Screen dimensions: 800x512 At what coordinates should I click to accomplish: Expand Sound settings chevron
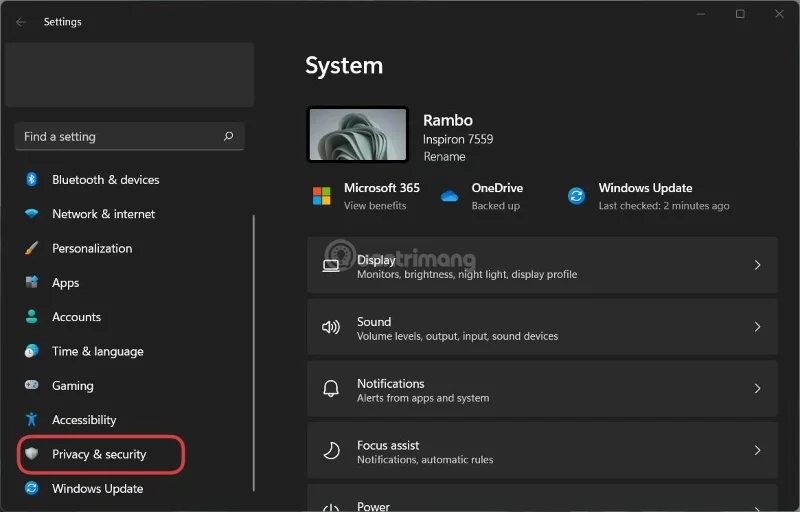(757, 327)
